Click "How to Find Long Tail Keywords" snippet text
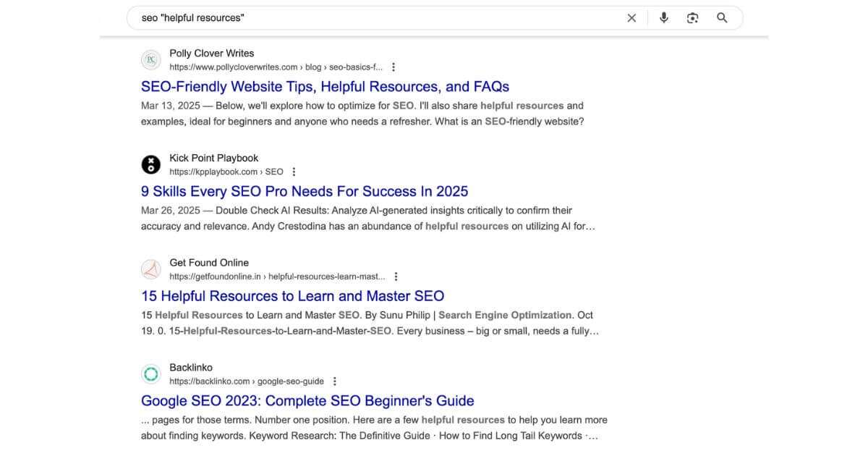This screenshot has width=868, height=456. (511, 436)
